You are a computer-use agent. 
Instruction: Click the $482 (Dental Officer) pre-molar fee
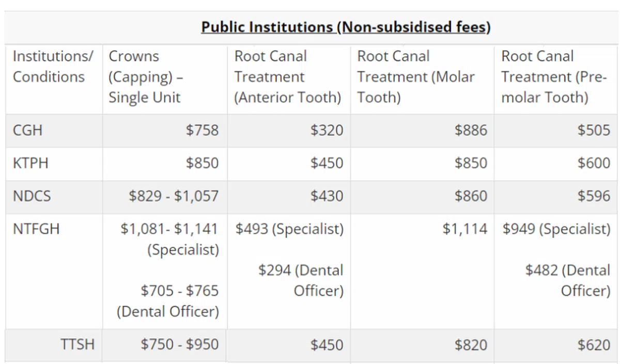click(567, 280)
